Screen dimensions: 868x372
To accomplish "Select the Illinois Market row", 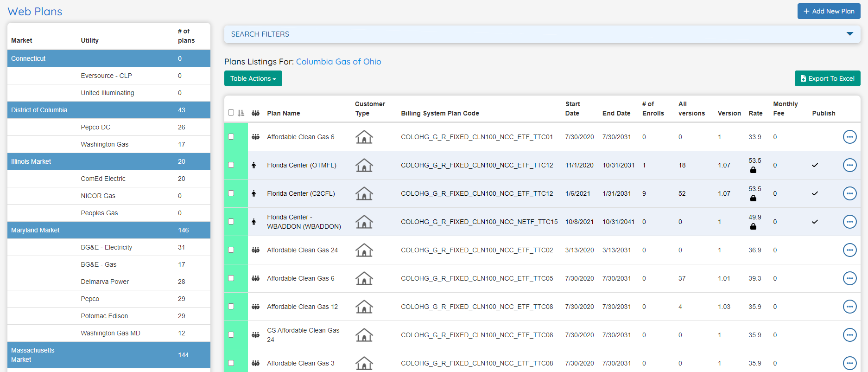I will tap(109, 161).
